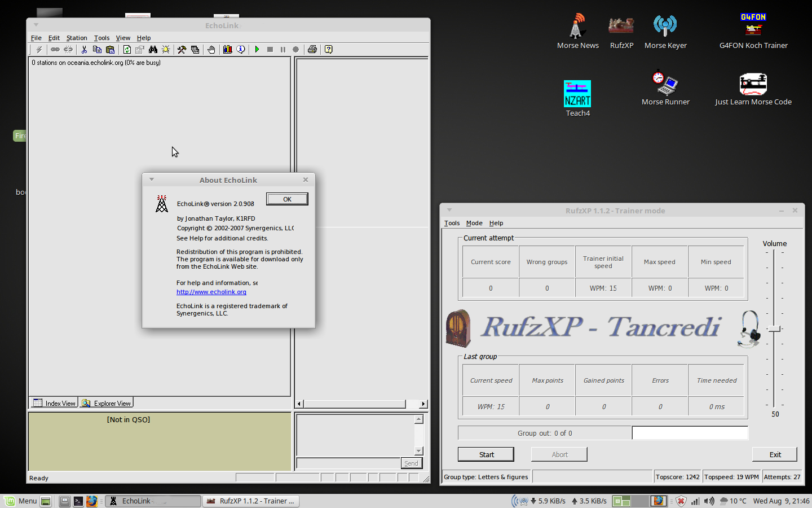812x508 pixels.
Task: Click the Alarms sunburst icon
Action: point(166,50)
